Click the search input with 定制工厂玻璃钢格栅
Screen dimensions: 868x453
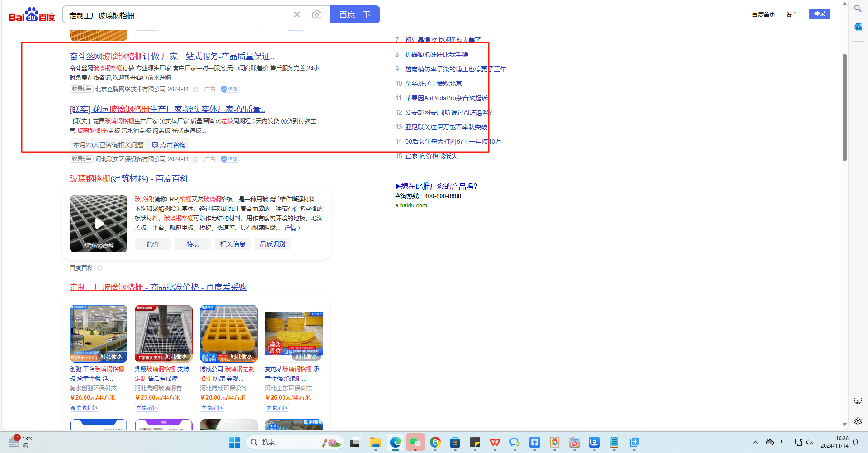coord(176,15)
